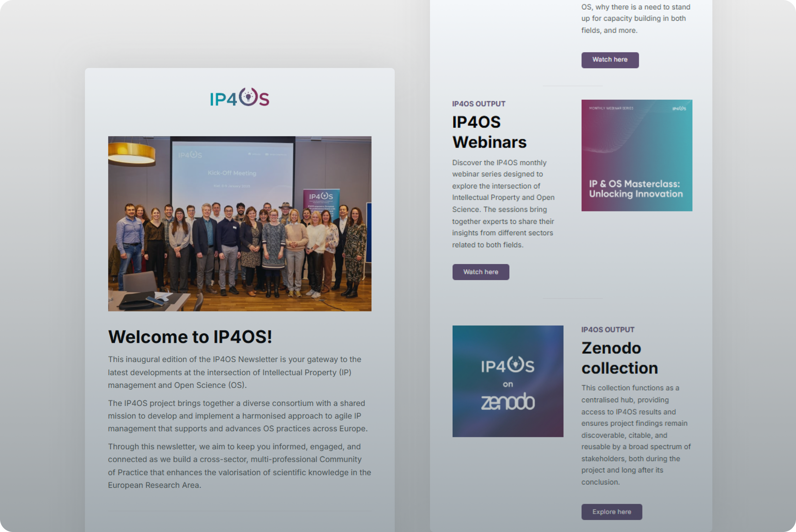Select the Zenodo logo on the collection thumbnail

click(508, 402)
